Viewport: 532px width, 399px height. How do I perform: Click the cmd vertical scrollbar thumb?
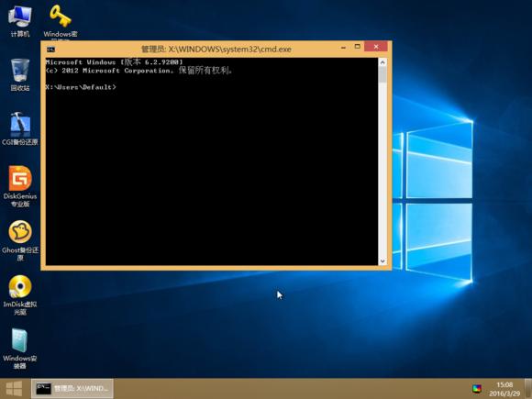382,74
